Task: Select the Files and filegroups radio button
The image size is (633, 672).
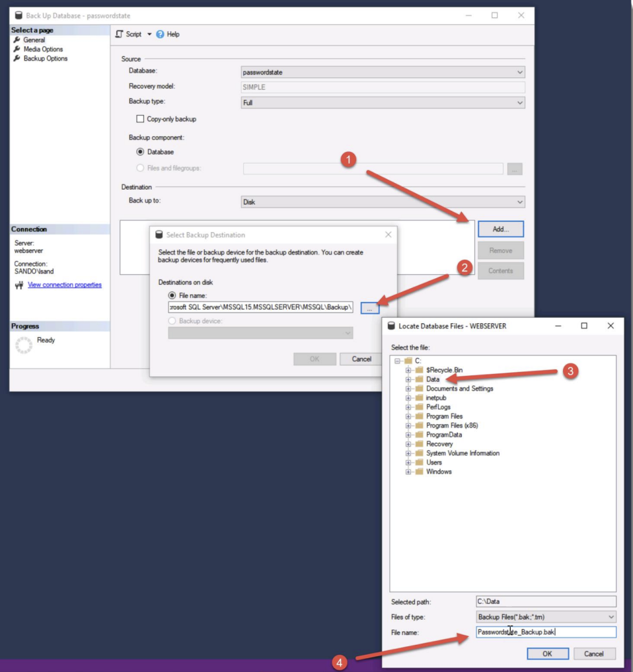Action: [140, 168]
